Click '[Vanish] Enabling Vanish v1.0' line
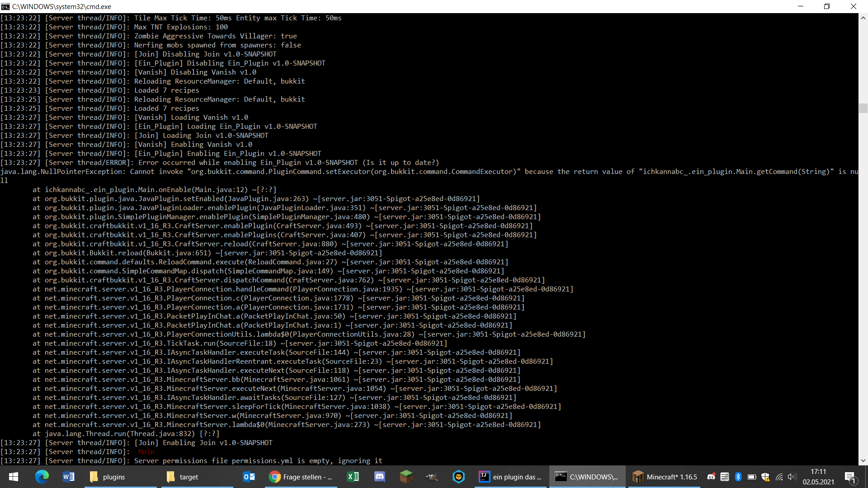 point(126,145)
